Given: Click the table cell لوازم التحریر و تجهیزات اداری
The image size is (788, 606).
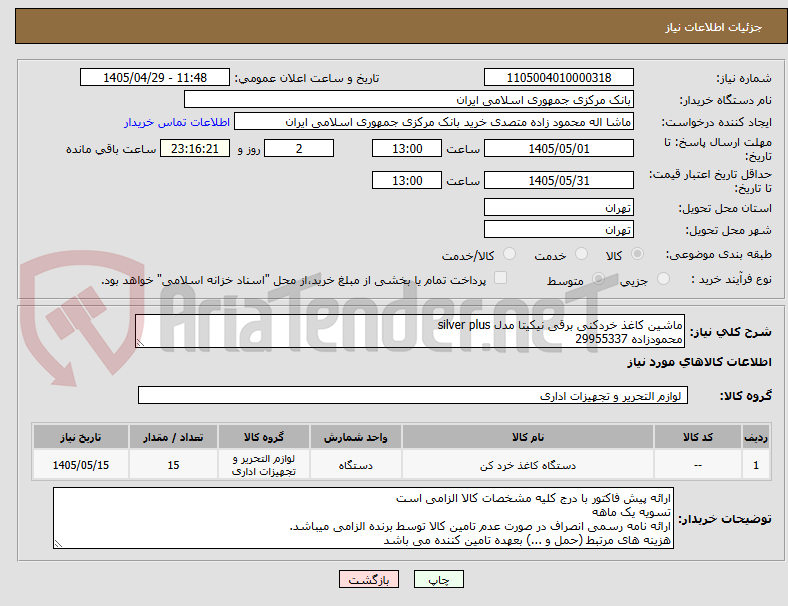Looking at the screenshot, I should tap(264, 465).
